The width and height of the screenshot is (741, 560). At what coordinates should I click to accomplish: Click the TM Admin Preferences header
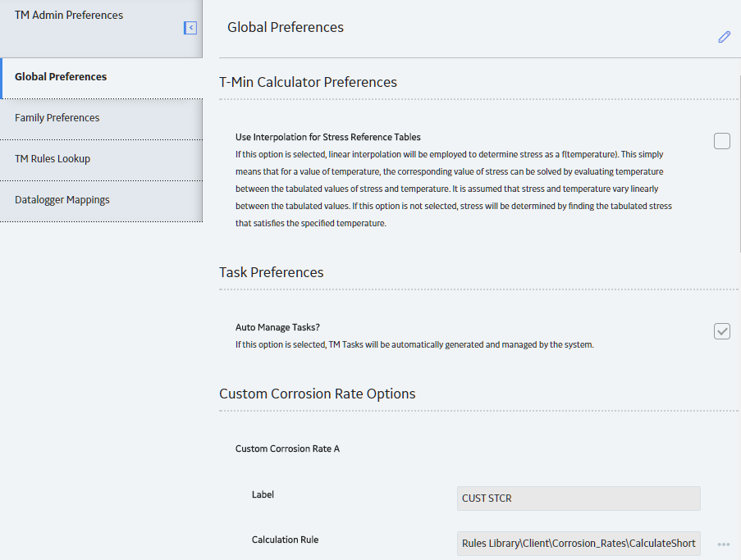click(69, 15)
